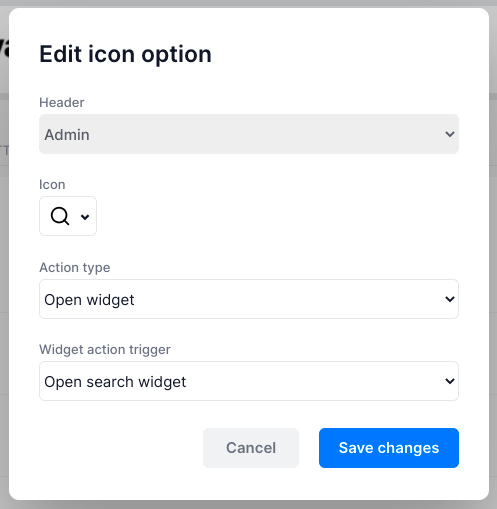Open the Header dropdown showing Admin
This screenshot has width=497, height=509.
pyautogui.click(x=249, y=134)
